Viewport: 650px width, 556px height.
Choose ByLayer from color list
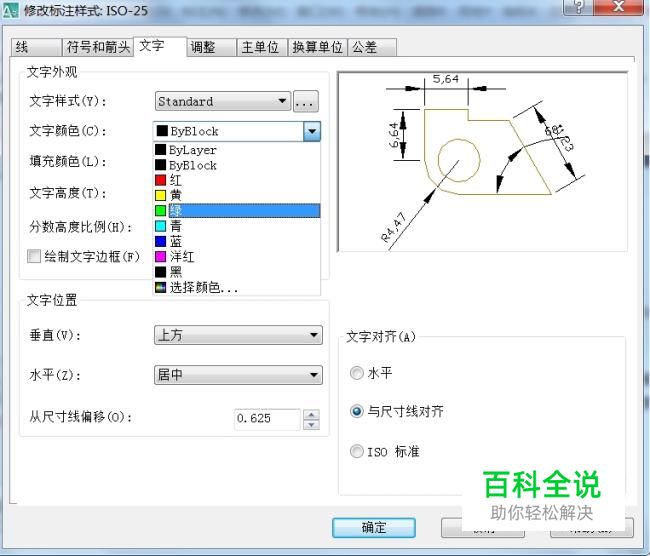click(237, 150)
